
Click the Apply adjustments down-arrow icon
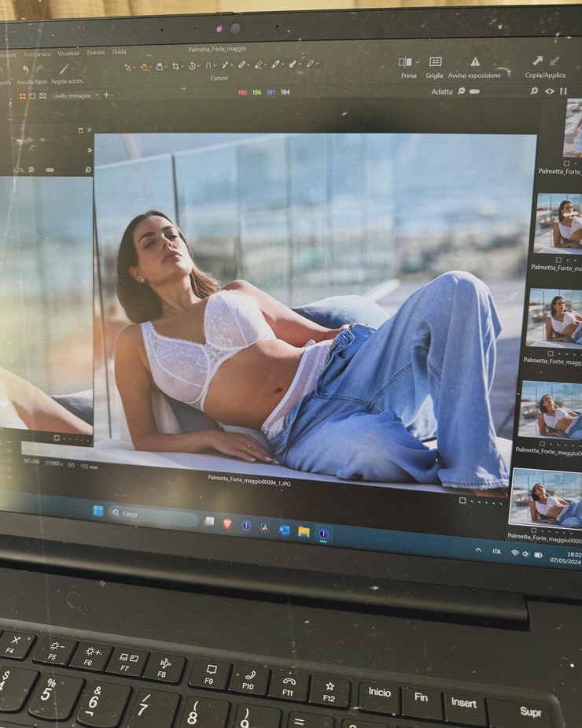tap(554, 61)
